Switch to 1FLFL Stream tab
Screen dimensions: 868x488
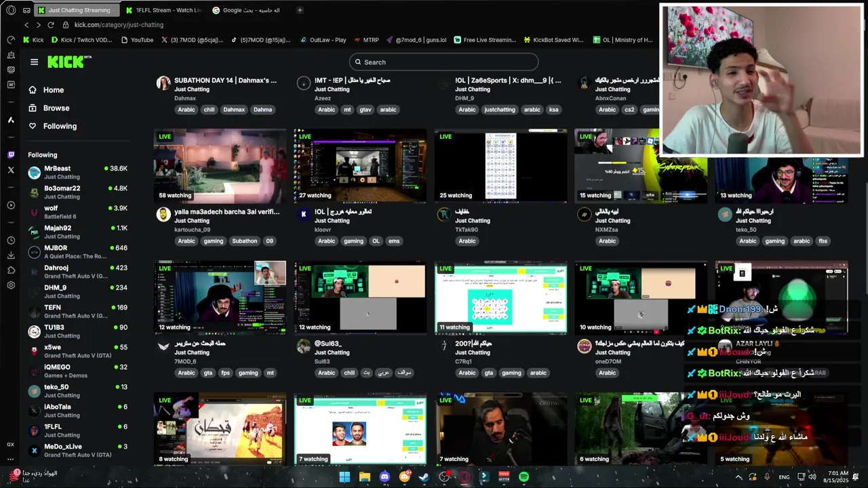coord(163,10)
